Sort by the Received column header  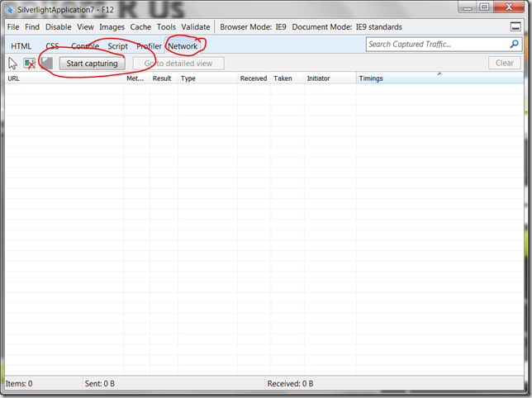(x=254, y=78)
